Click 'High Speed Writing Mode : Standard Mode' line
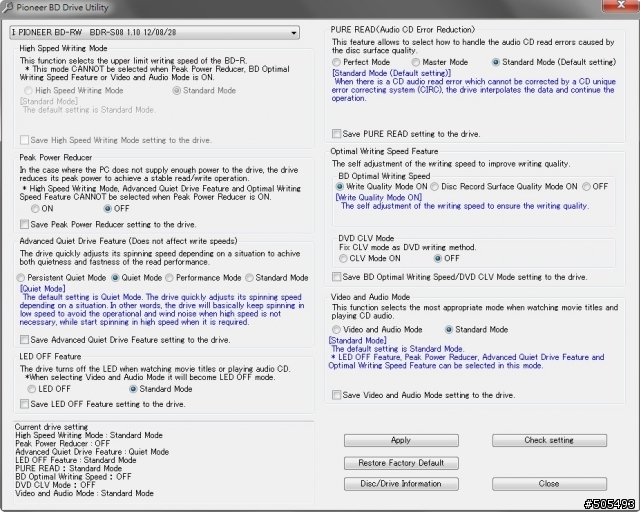This screenshot has height=512, width=640. click(89, 435)
